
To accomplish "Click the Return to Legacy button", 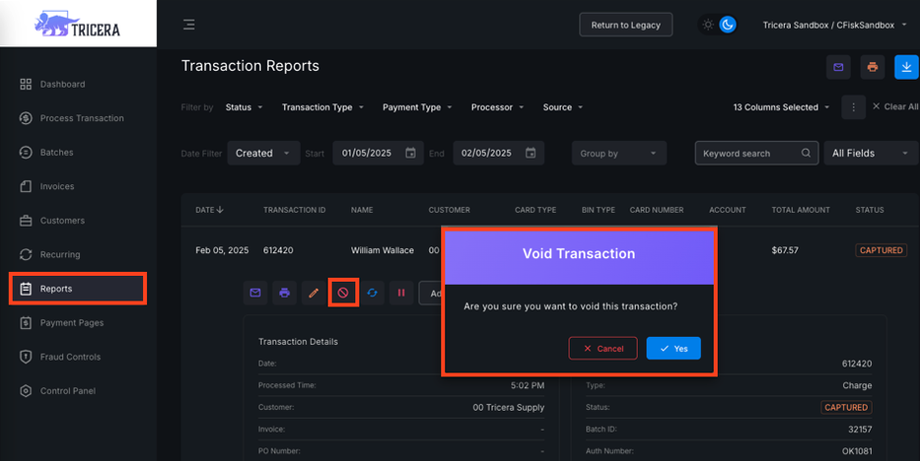I will (x=626, y=25).
